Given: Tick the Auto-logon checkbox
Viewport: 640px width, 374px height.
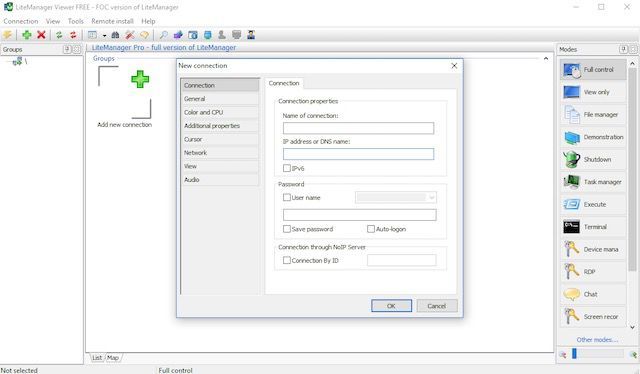Looking at the screenshot, I should [371, 229].
